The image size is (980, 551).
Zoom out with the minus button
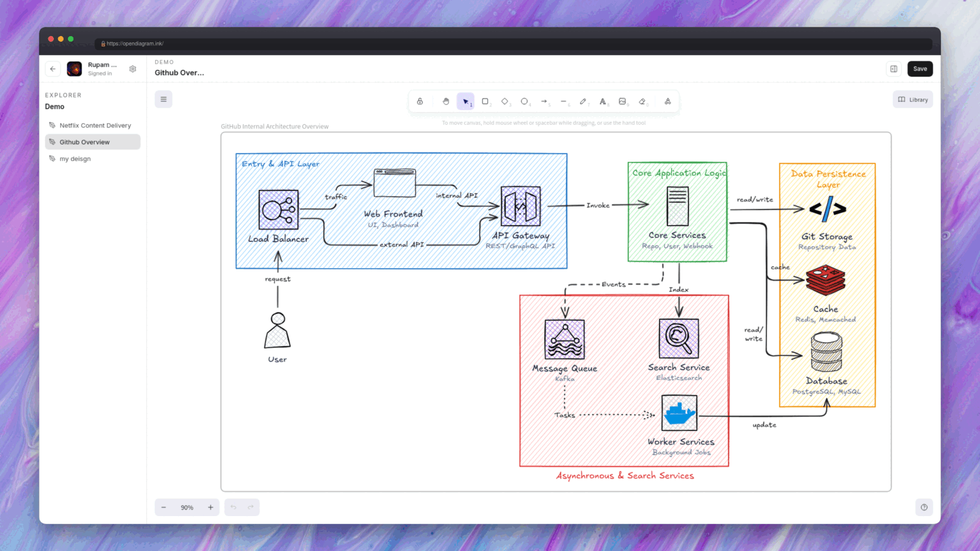[x=164, y=508]
